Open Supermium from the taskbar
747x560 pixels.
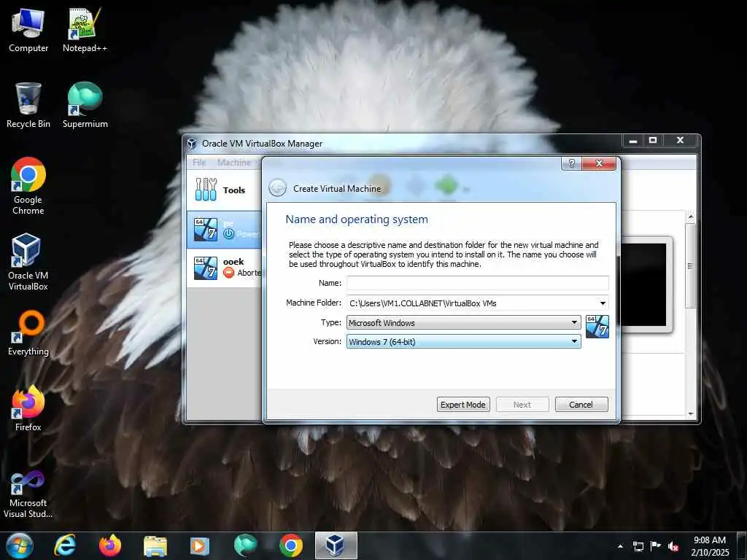(245, 545)
